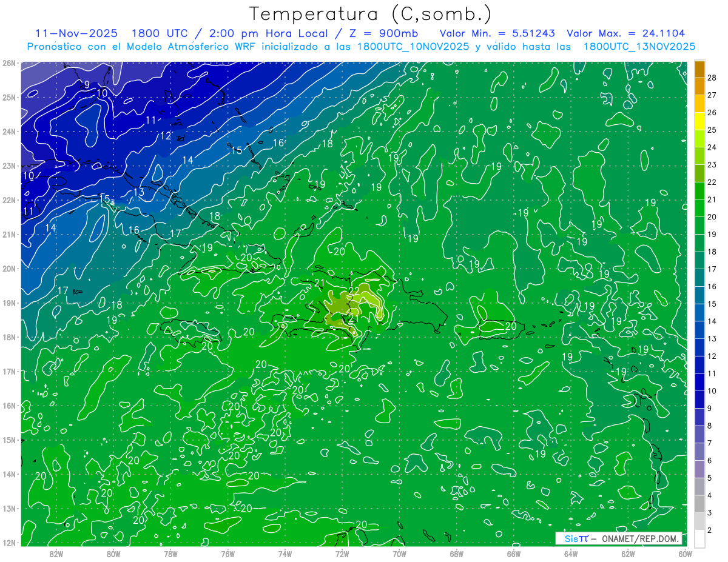728x562 pixels.
Task: Click the 7 label on the color scale
Action: point(709,443)
